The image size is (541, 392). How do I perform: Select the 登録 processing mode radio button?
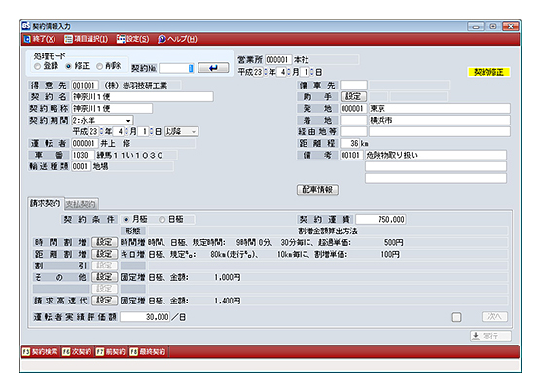pyautogui.click(x=37, y=66)
